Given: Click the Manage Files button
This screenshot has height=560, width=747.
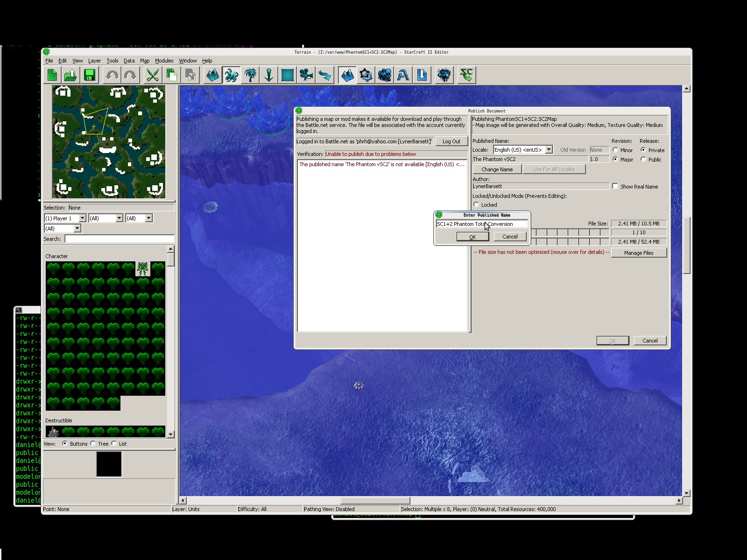Looking at the screenshot, I should point(638,253).
